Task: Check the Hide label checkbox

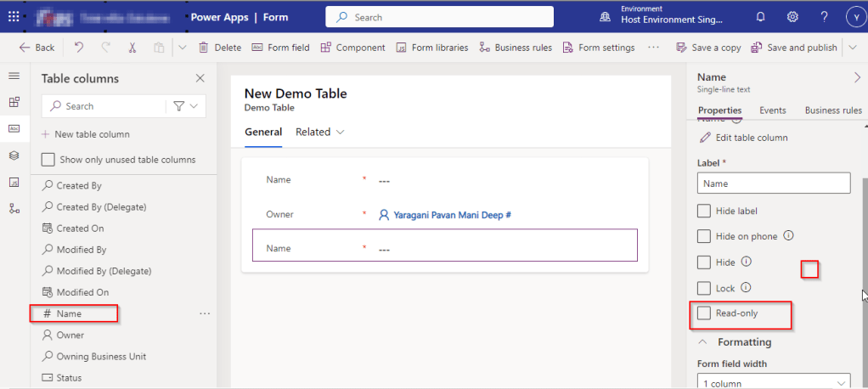Action: pos(703,211)
